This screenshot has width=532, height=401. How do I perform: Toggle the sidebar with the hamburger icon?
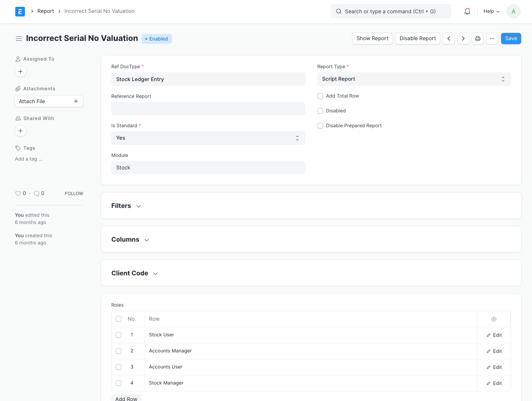point(19,38)
